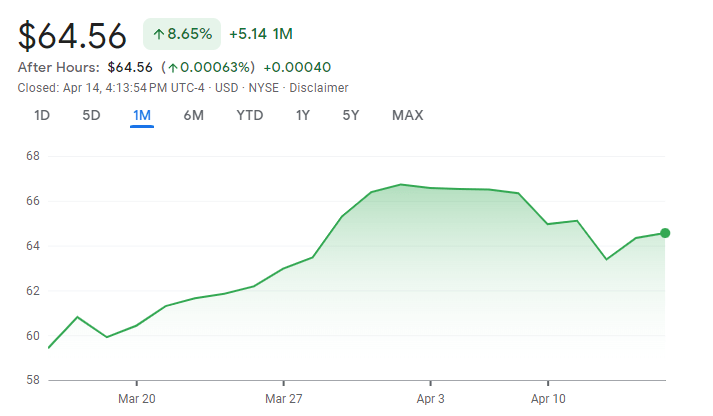This screenshot has height=416, width=713.
Task: Click the After Hours $64.56 price
Action: [x=130, y=67]
